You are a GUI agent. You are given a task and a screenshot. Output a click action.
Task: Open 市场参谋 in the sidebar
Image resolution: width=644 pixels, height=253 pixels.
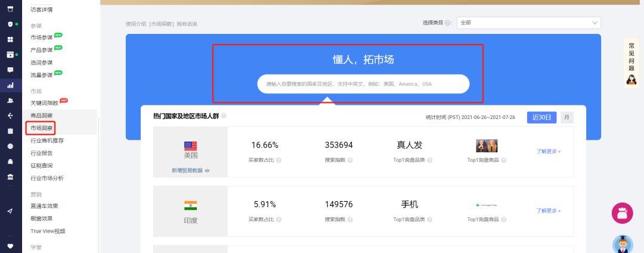[x=42, y=38]
